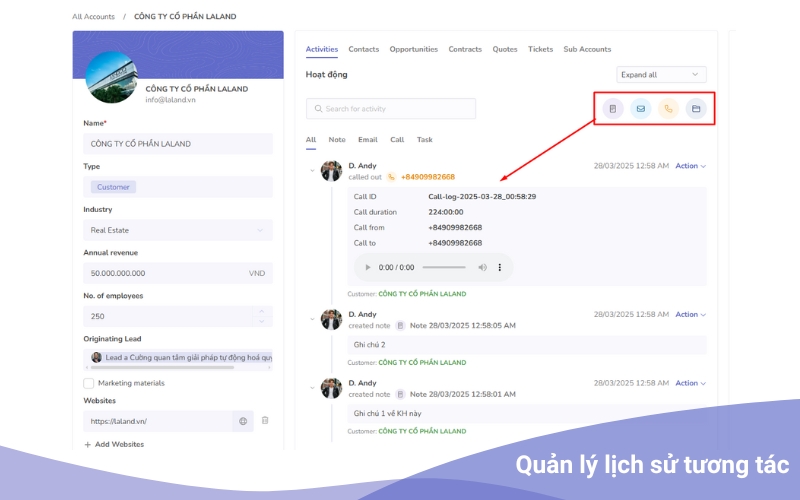Click the Originating Lead horizontal scrollbar
800x500 pixels.
(x=160, y=367)
